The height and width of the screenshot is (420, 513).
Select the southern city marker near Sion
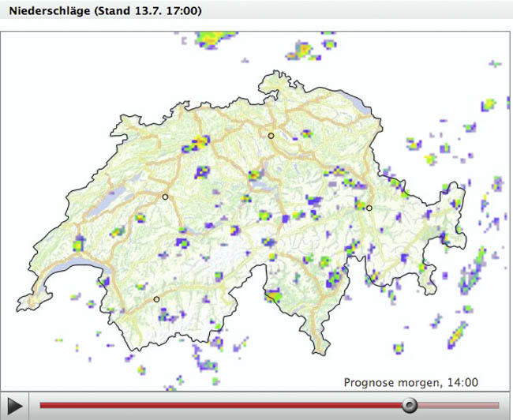point(156,299)
